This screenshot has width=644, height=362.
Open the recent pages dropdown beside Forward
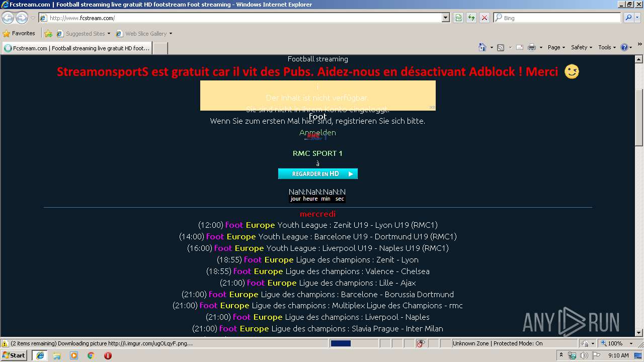[x=33, y=18]
